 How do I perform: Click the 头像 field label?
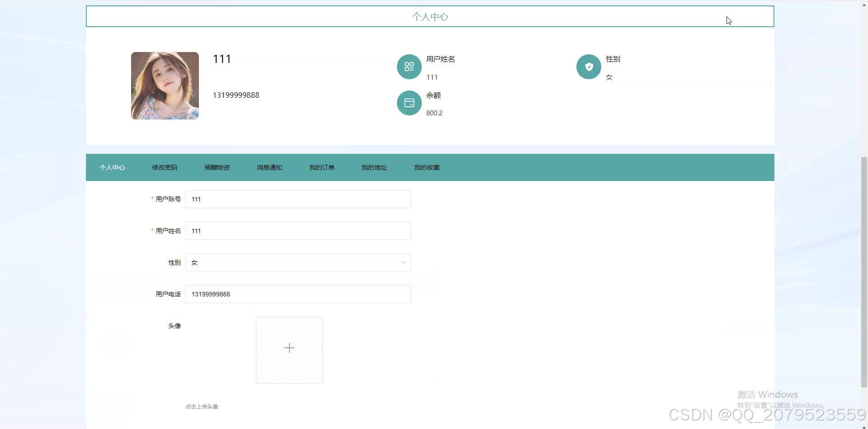coord(175,326)
